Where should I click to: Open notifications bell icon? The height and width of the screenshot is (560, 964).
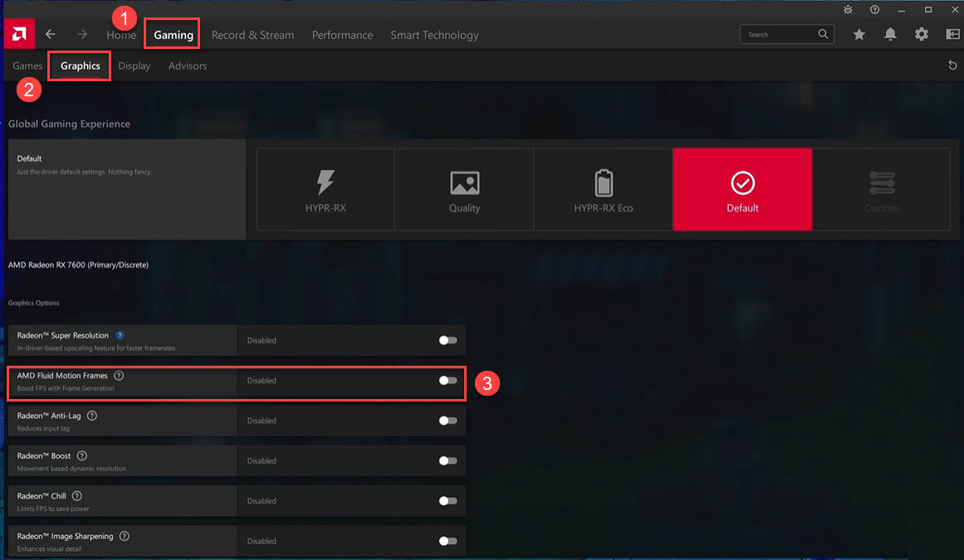click(890, 35)
